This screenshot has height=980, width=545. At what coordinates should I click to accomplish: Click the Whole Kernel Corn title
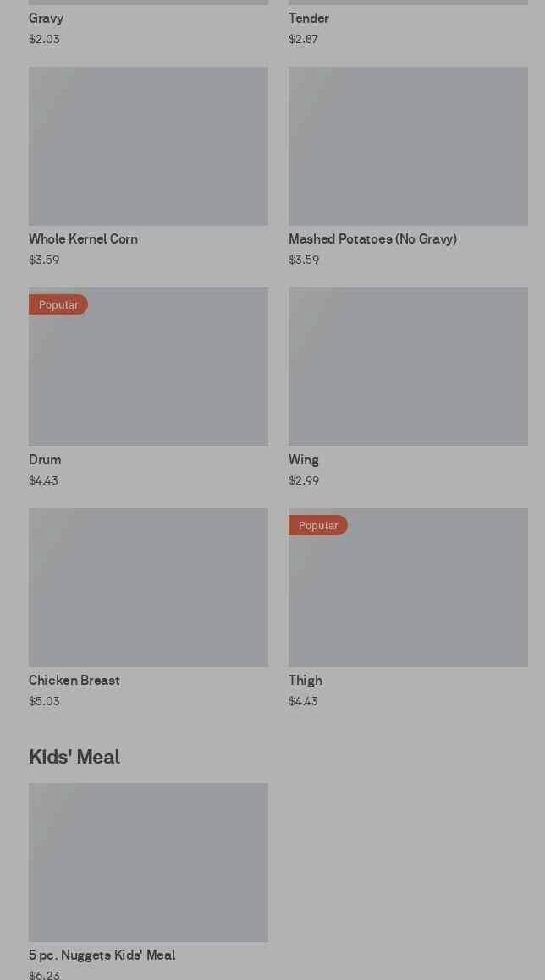click(x=83, y=238)
